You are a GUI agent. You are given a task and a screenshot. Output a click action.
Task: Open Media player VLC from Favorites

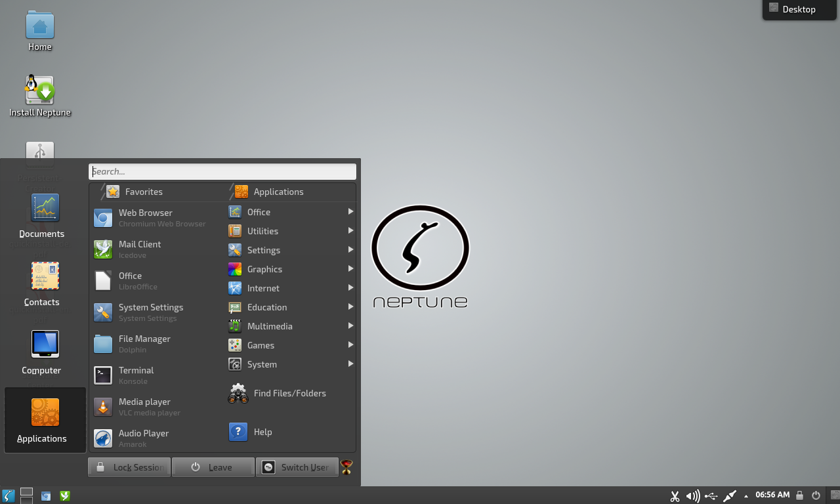157,407
